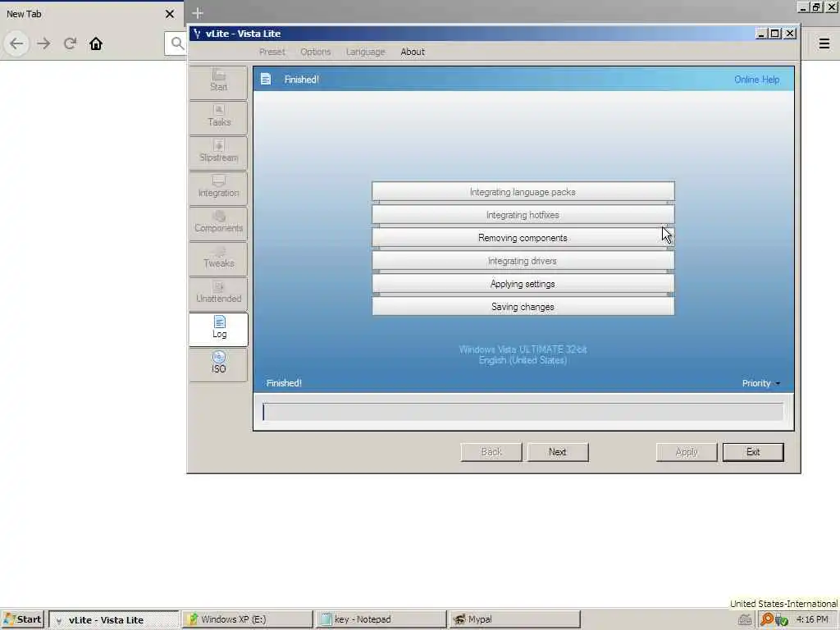Open the About menu
This screenshot has width=840, height=630.
click(x=413, y=52)
